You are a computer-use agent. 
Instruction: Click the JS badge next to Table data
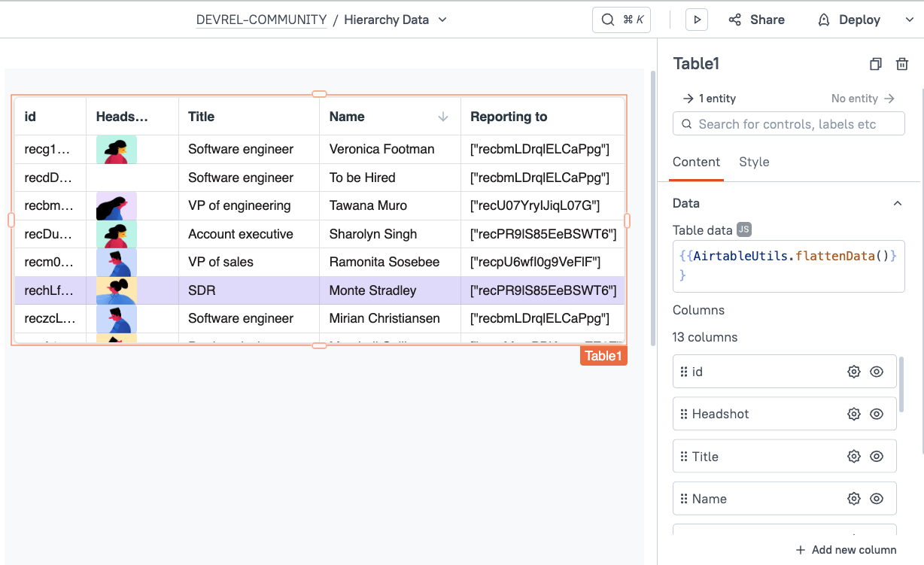point(743,230)
